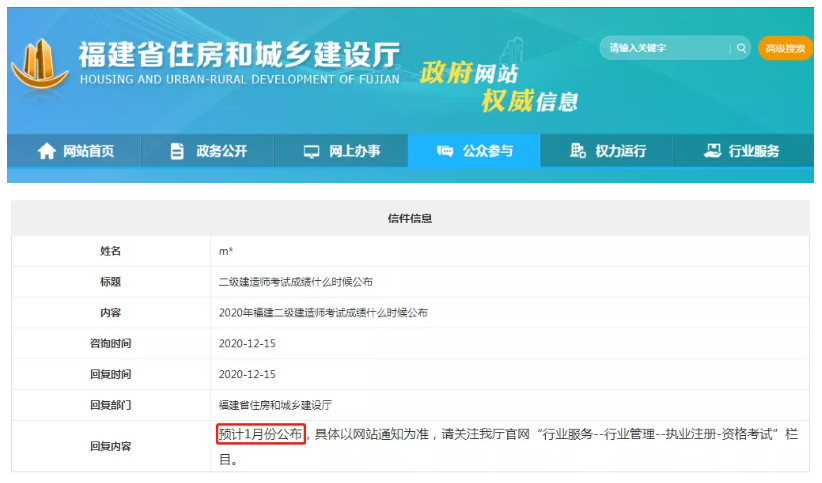Click the 政府网站 权威信息 slogan

tap(499, 87)
